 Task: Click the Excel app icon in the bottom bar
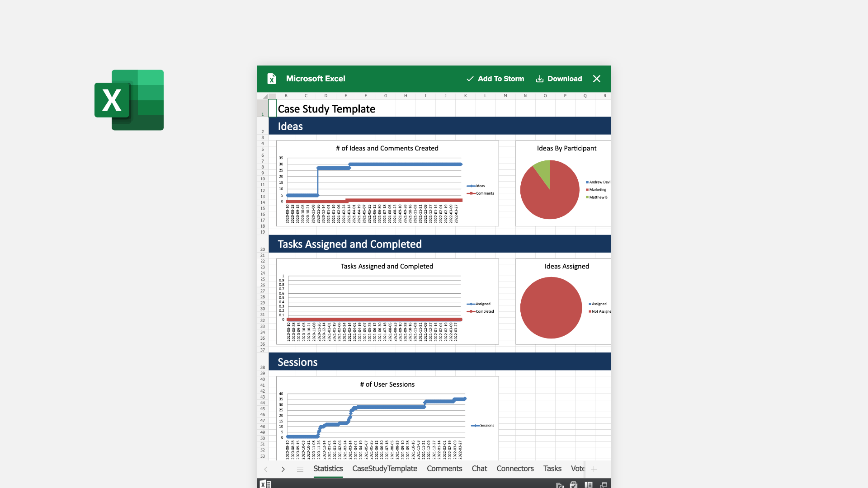pyautogui.click(x=265, y=484)
